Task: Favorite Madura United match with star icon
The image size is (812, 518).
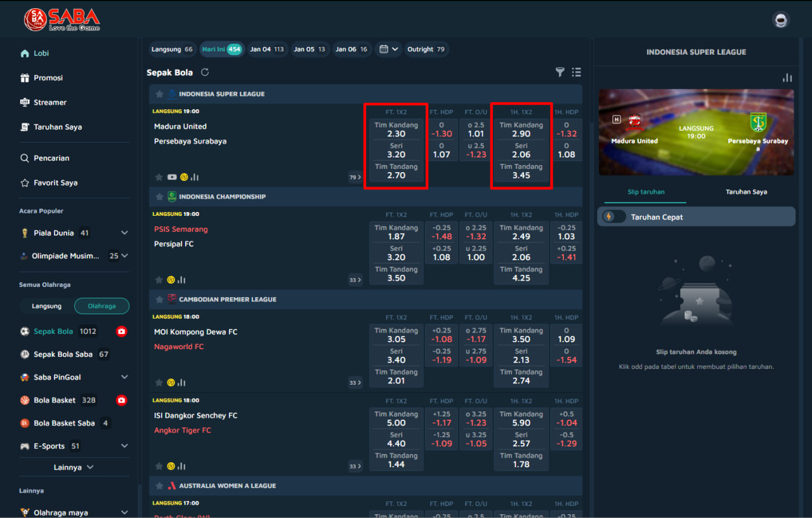Action: (159, 177)
